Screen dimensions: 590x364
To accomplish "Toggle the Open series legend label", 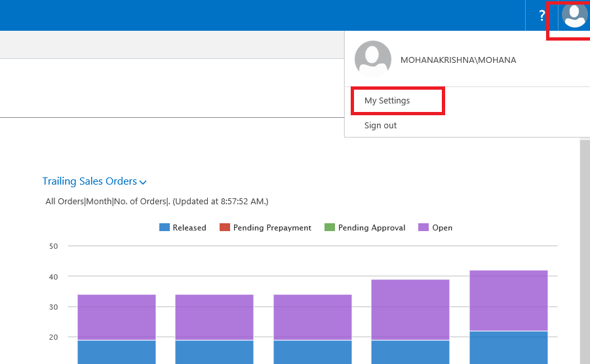I will click(442, 228).
